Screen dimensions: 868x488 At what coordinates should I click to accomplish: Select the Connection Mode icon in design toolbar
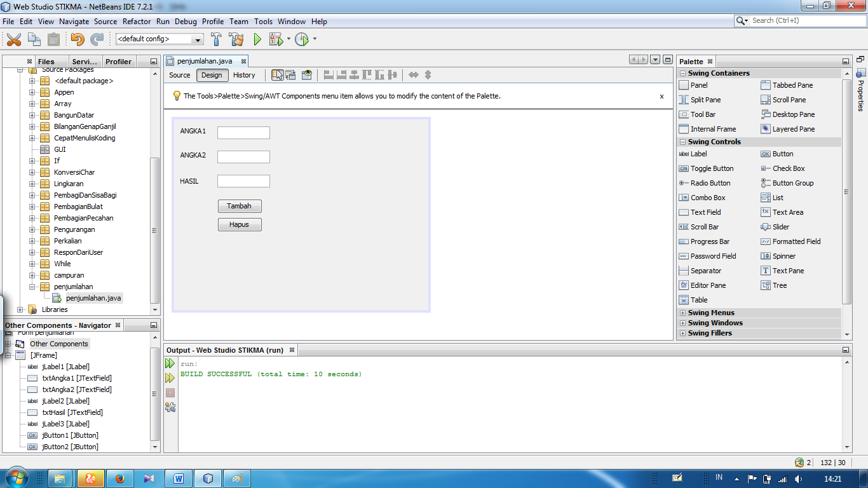pos(292,75)
